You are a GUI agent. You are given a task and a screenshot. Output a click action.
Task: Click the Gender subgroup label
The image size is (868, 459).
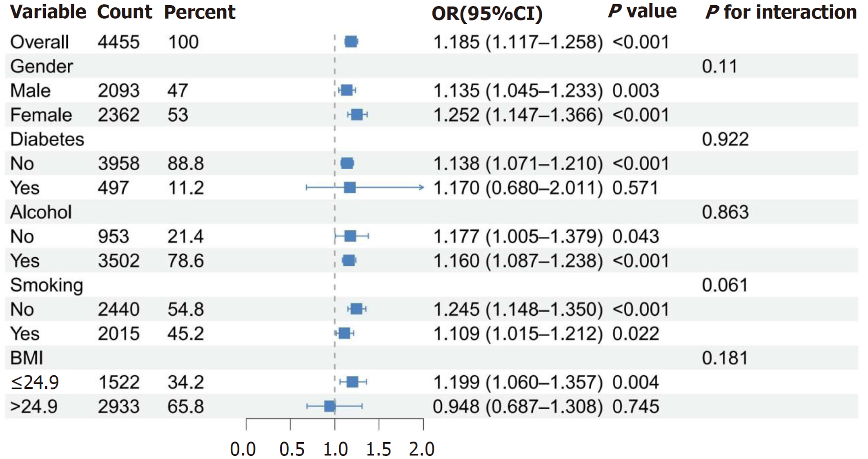coord(42,66)
